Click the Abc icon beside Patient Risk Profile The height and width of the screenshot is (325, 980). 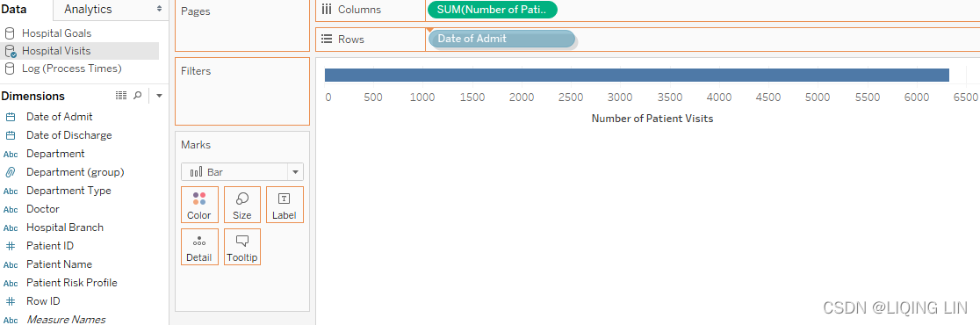(x=10, y=283)
